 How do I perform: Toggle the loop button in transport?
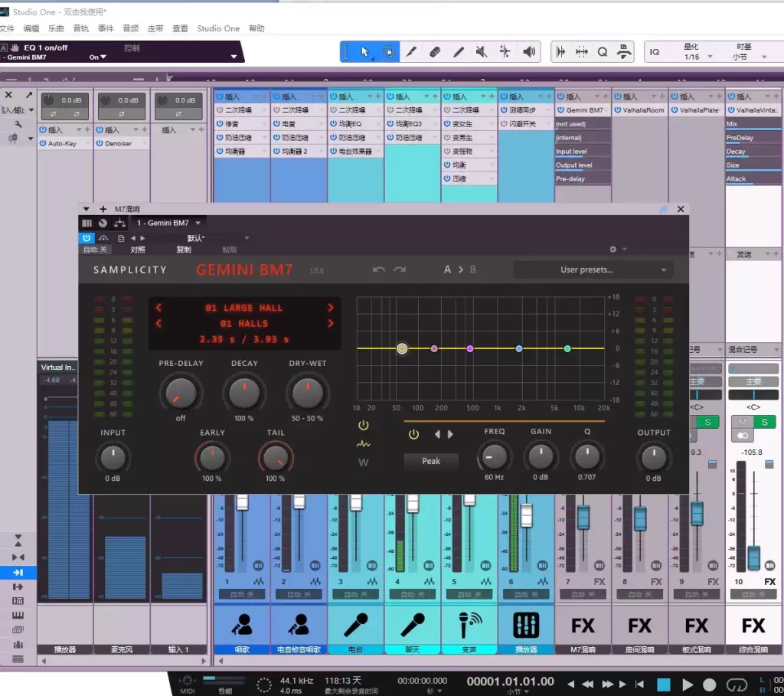click(737, 684)
